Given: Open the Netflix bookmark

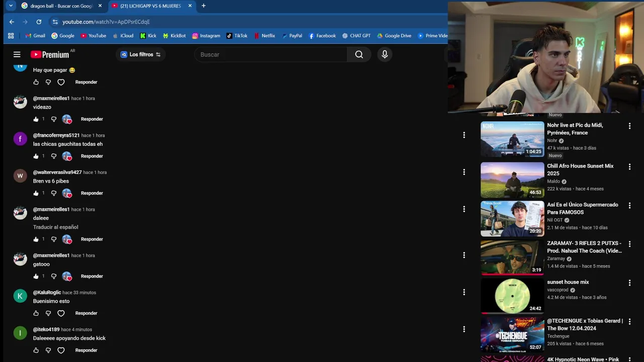Looking at the screenshot, I should click(265, 36).
